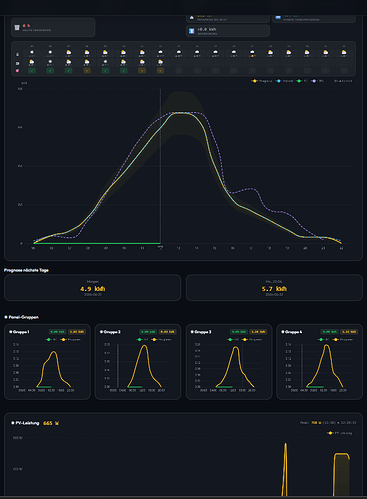Click gray empty status in ninth hour column

179,71
